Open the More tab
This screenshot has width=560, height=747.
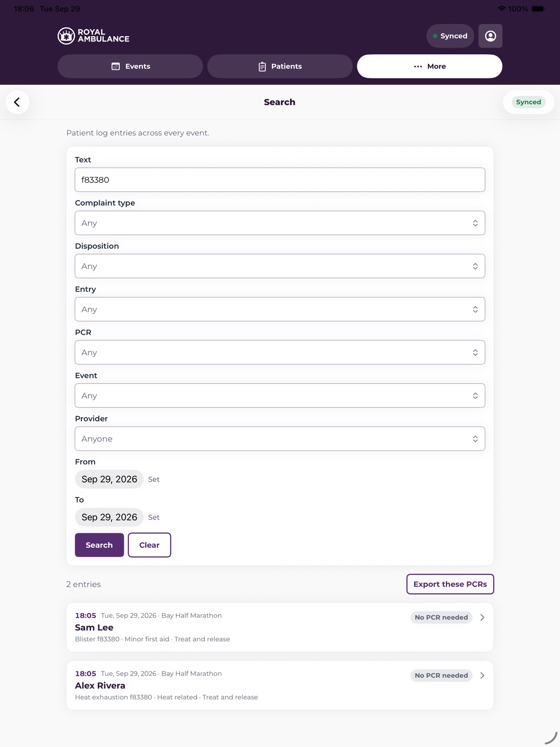point(430,66)
